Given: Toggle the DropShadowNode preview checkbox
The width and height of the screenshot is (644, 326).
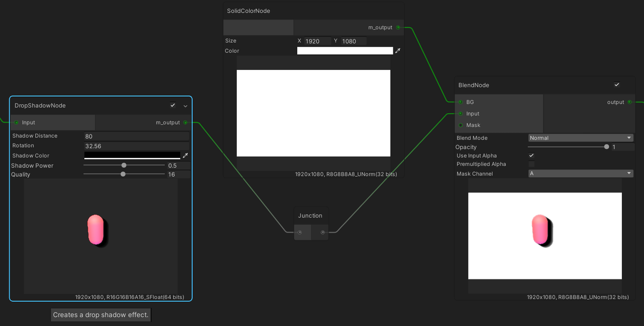Looking at the screenshot, I should 172,105.
